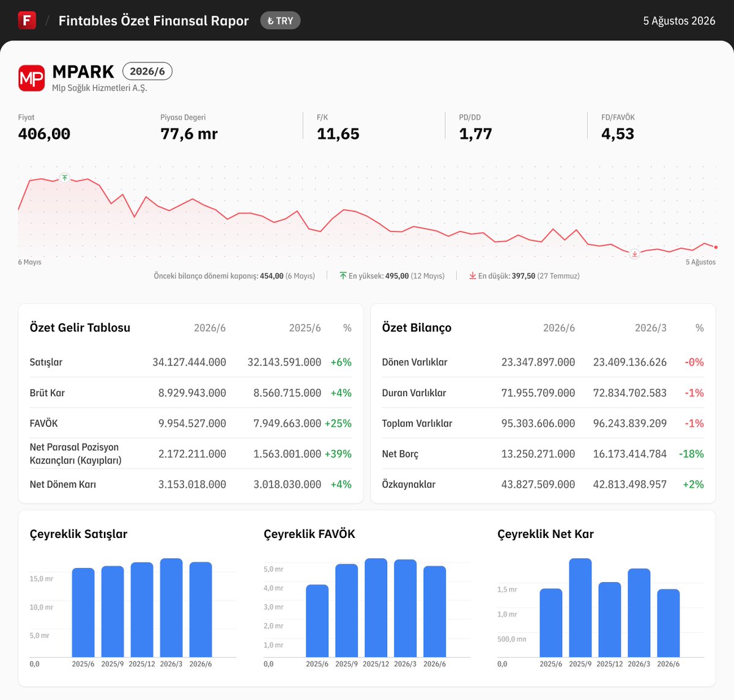
Task: Click the Fiyat value 406,00
Action: coord(44,134)
